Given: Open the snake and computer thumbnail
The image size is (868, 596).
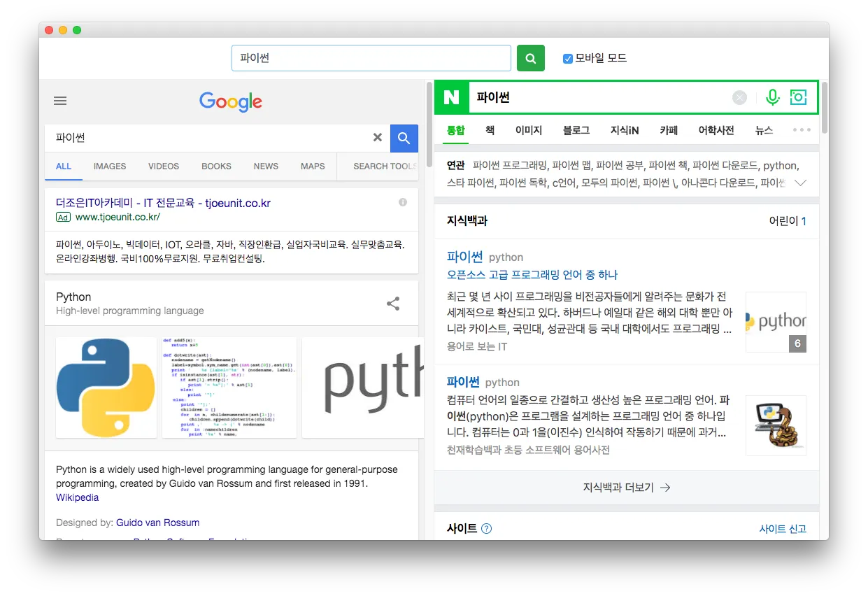Looking at the screenshot, I should [x=776, y=425].
